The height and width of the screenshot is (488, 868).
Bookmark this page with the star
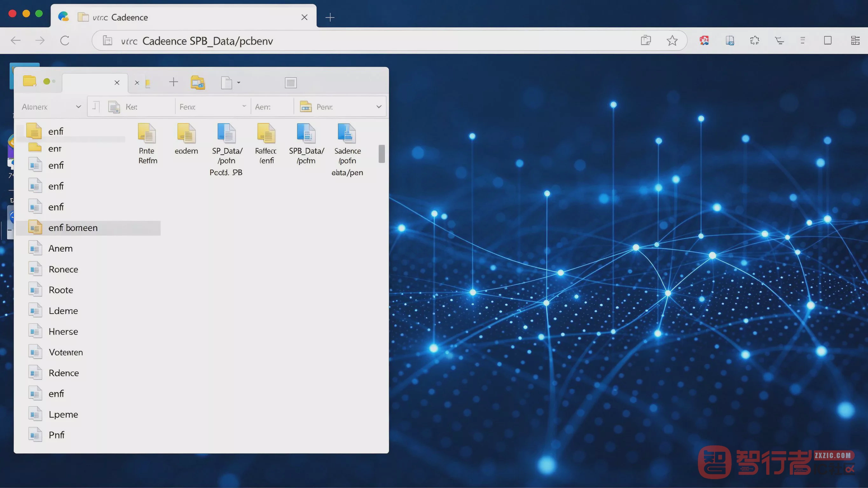pos(672,40)
